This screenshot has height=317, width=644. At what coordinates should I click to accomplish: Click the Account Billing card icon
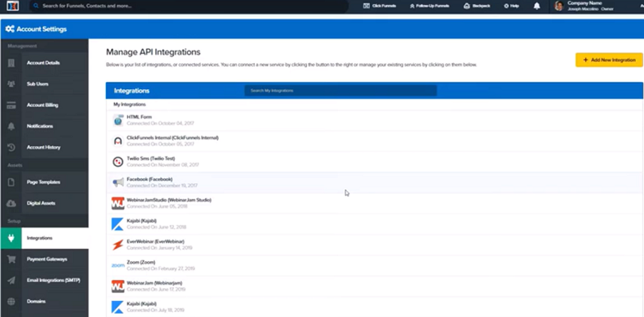11,105
